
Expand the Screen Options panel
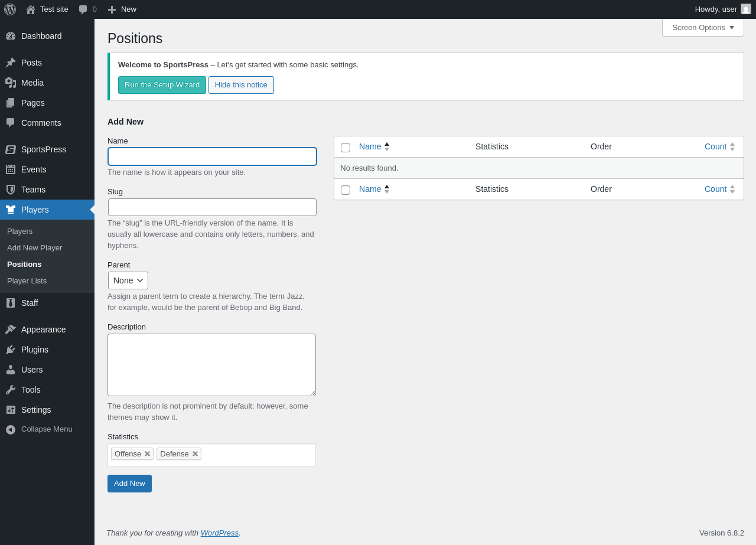(x=703, y=27)
